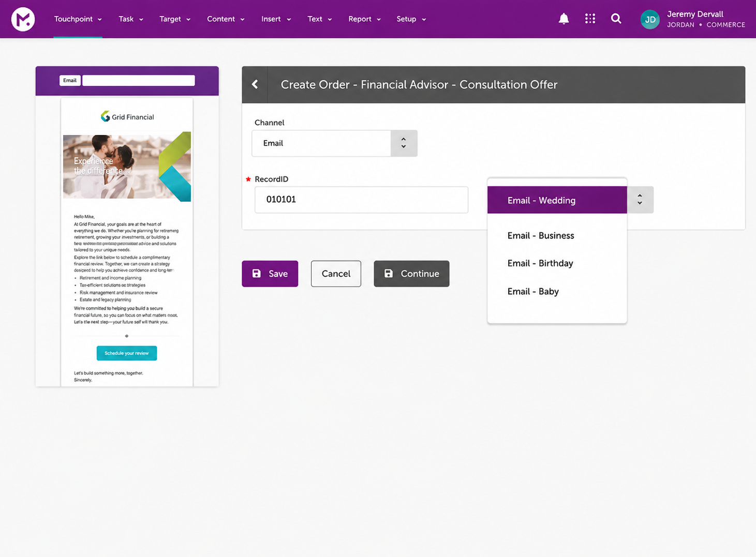Click the Jeremy Dervall user name
Image resolution: width=756 pixels, height=557 pixels.
click(x=695, y=14)
